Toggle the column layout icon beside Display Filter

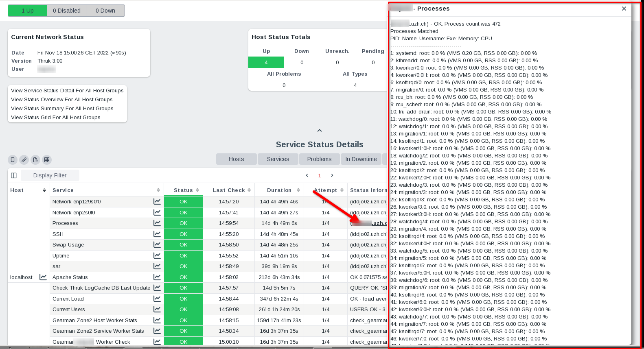pyautogui.click(x=14, y=175)
